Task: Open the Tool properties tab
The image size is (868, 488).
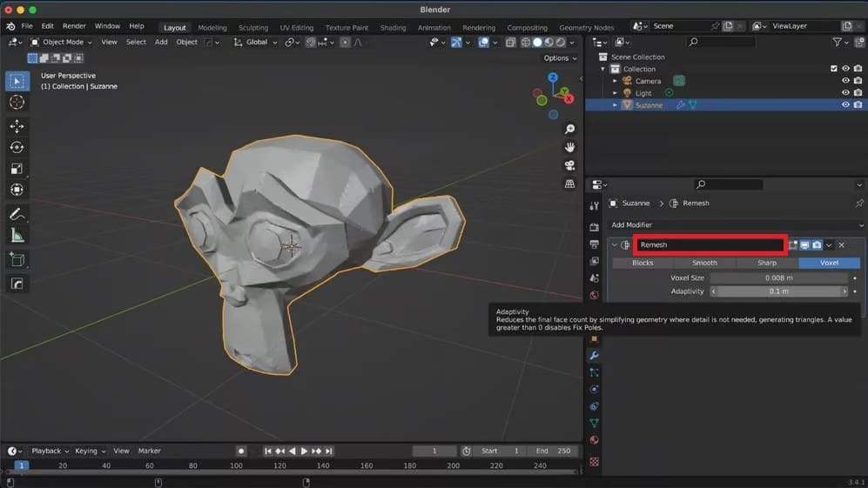Action: click(594, 206)
